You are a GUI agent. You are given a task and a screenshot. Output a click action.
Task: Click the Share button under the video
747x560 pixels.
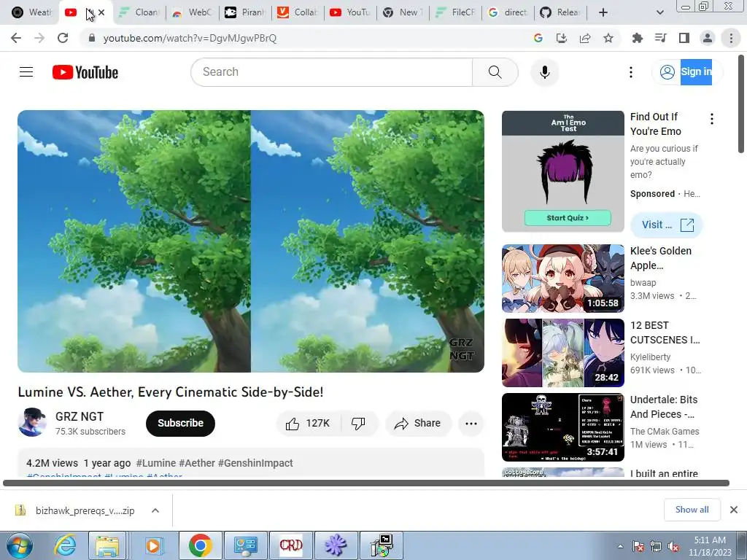point(418,424)
